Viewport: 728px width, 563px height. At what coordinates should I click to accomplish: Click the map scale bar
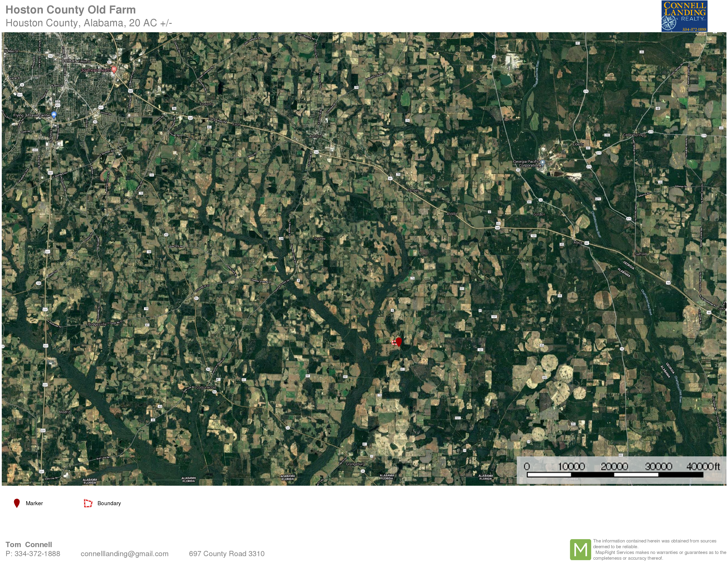click(x=615, y=474)
